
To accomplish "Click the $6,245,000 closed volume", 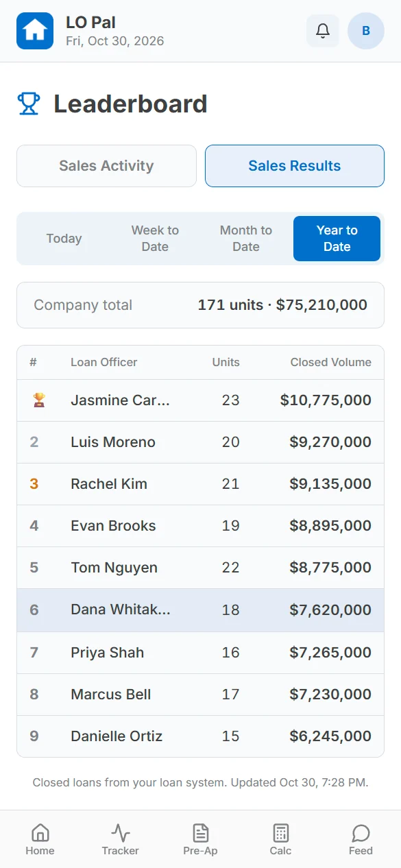I will tap(330, 736).
